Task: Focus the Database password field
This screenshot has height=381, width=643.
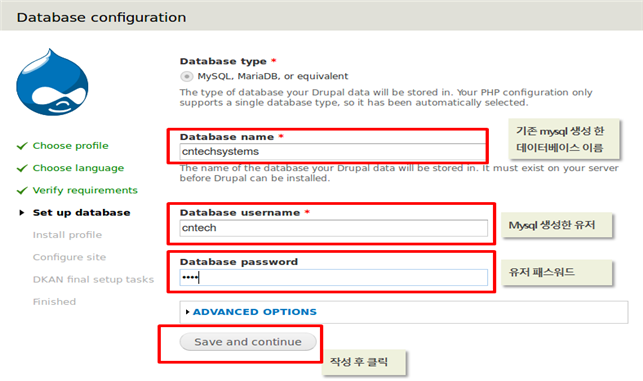Action: (333, 278)
